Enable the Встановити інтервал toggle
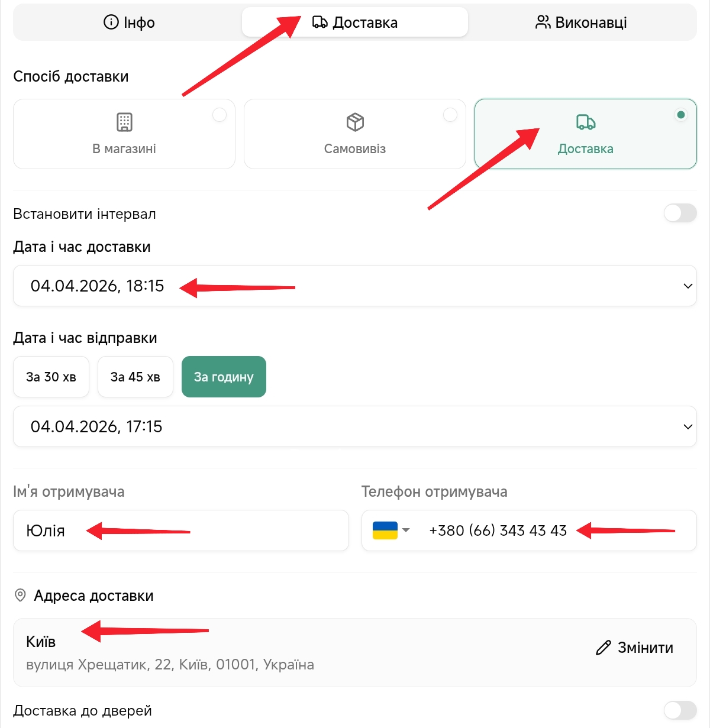 (680, 213)
